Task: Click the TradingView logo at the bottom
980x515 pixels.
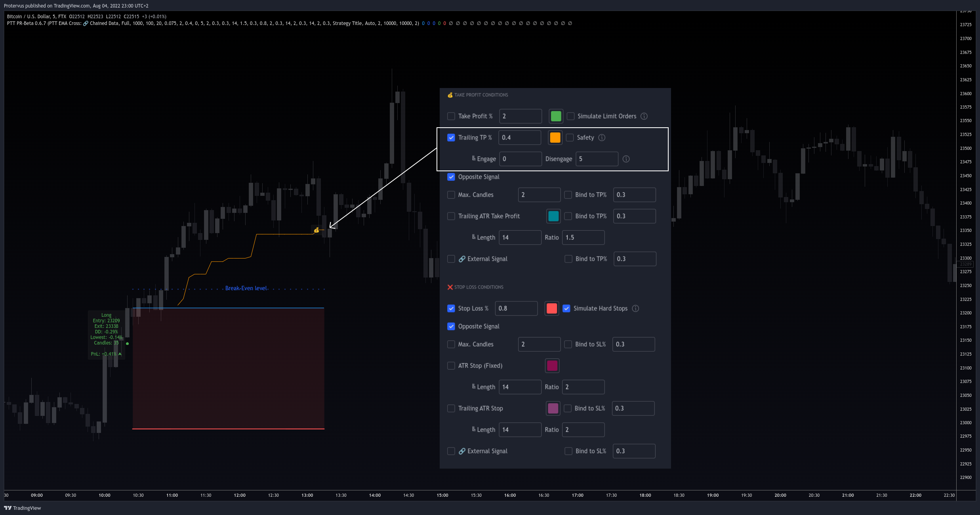Action: tap(22, 508)
